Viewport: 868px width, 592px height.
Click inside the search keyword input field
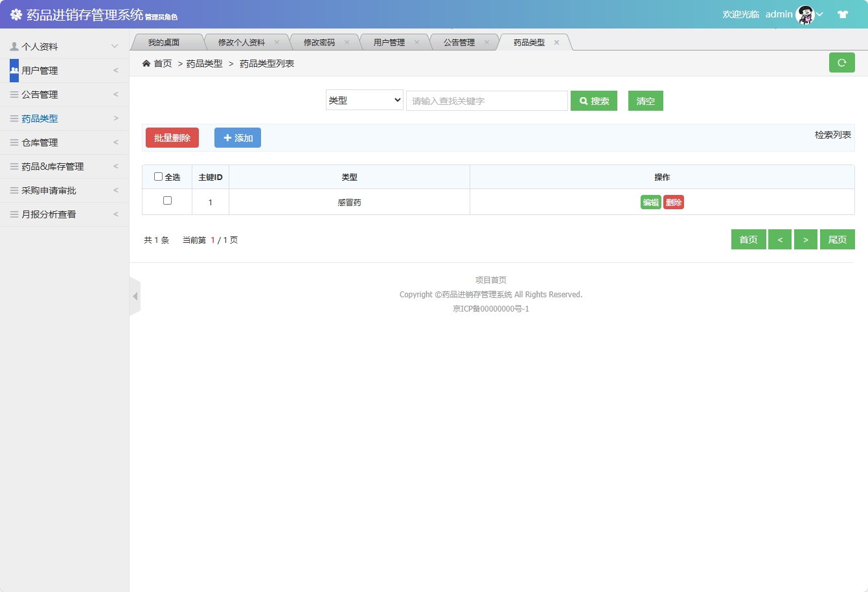pyautogui.click(x=486, y=100)
